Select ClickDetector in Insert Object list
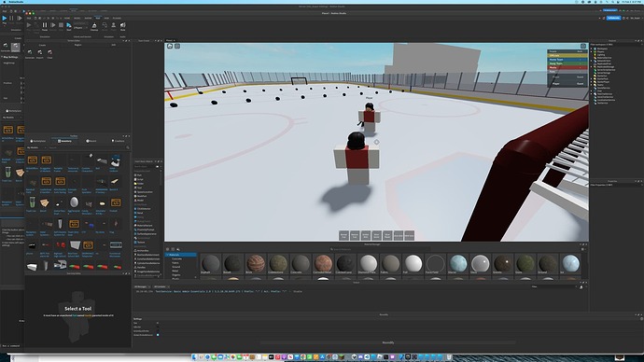The image size is (644, 362). point(144,208)
